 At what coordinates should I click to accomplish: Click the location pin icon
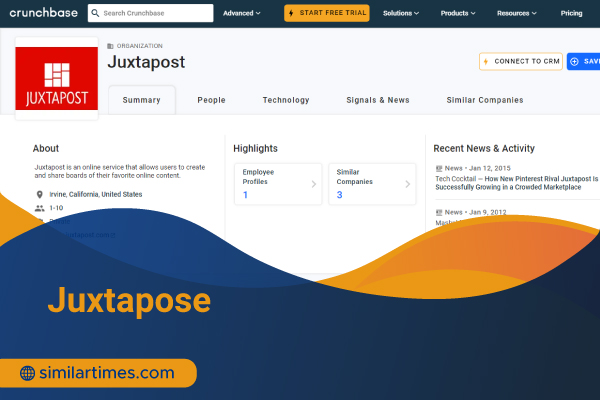click(x=39, y=194)
